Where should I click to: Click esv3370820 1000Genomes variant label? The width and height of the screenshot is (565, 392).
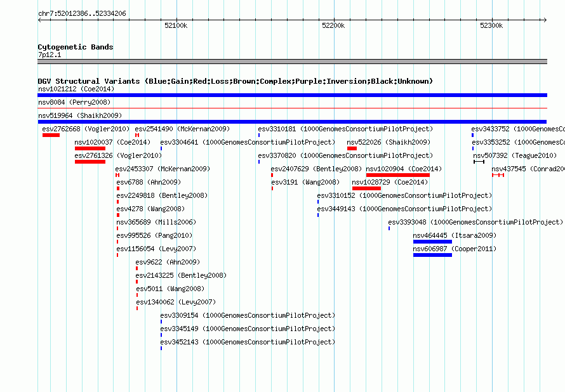pos(345,155)
